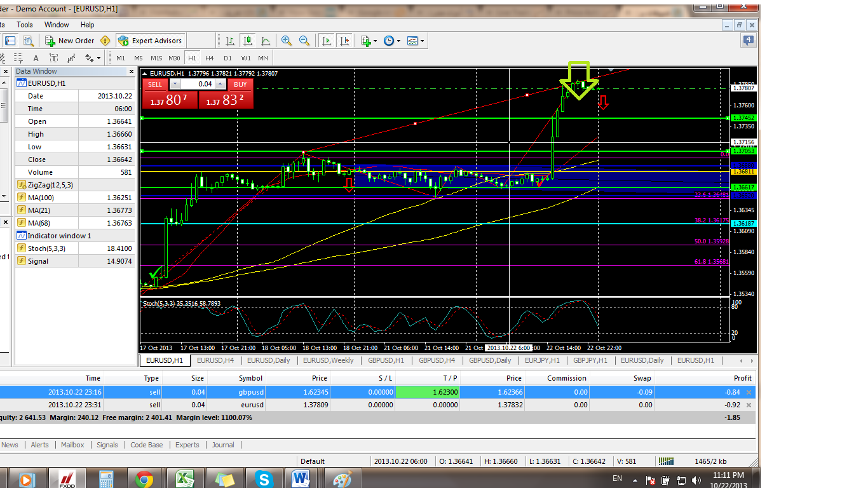Image resolution: width=868 pixels, height=488 pixels.
Task: Zoom out on the chart
Action: coord(304,41)
